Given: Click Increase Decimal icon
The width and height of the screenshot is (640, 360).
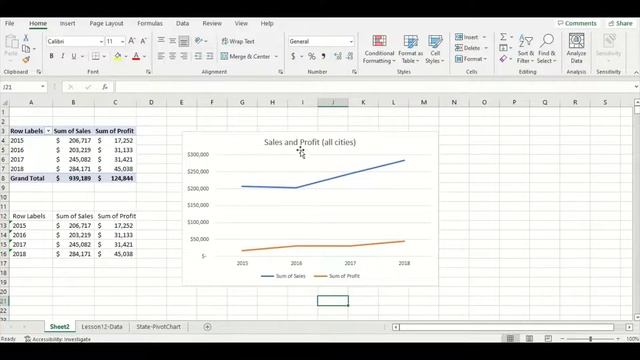Looking at the screenshot, I should click(338, 56).
